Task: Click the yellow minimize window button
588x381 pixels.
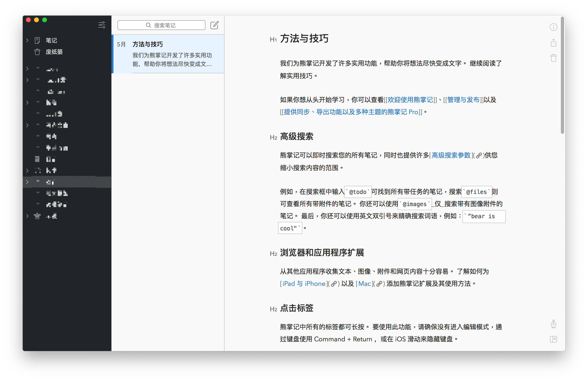Action: click(x=36, y=20)
